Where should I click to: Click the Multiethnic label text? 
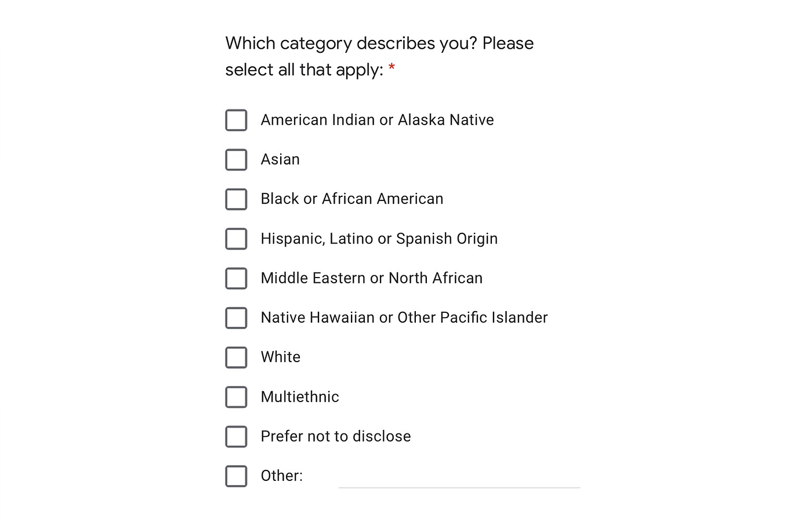[x=300, y=397]
